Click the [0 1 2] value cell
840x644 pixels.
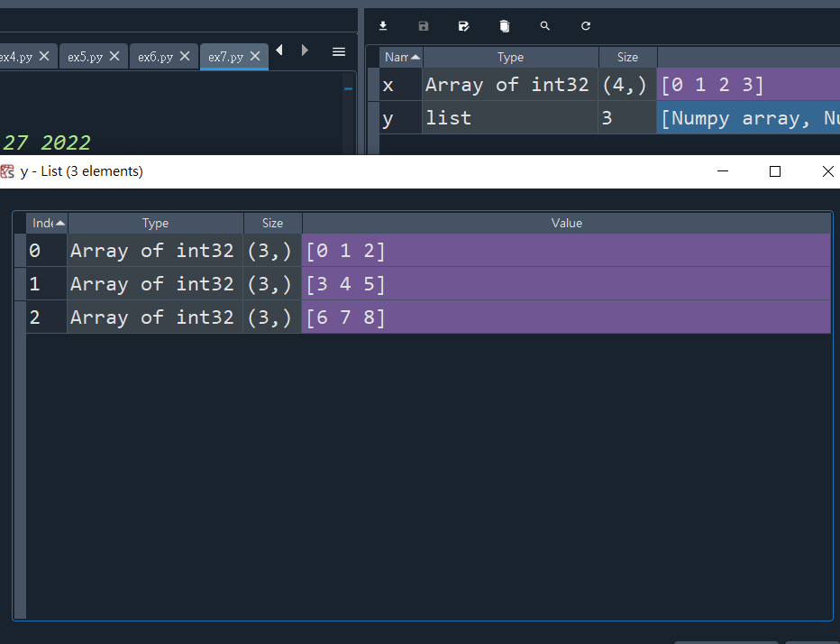pos(566,251)
